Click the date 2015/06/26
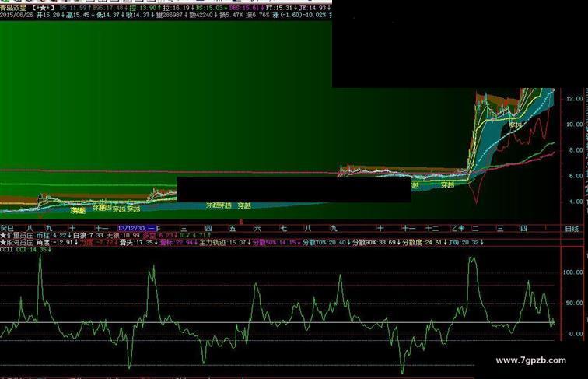 click(16, 15)
